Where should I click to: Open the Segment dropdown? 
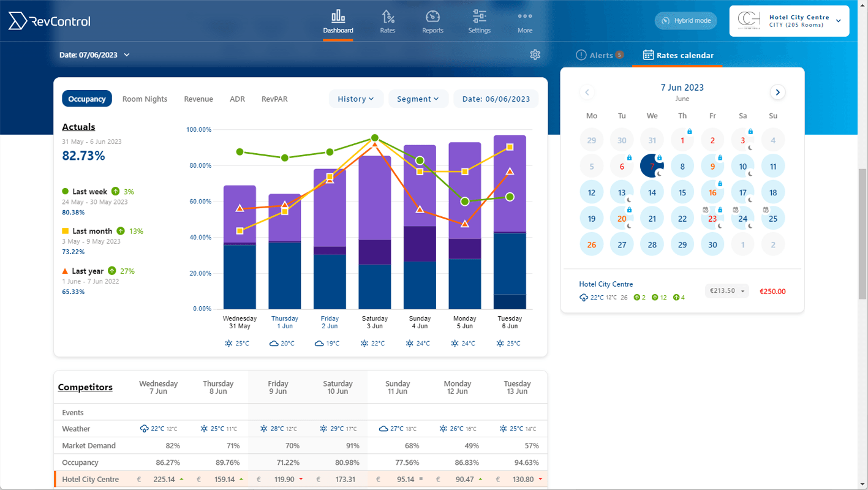point(418,99)
